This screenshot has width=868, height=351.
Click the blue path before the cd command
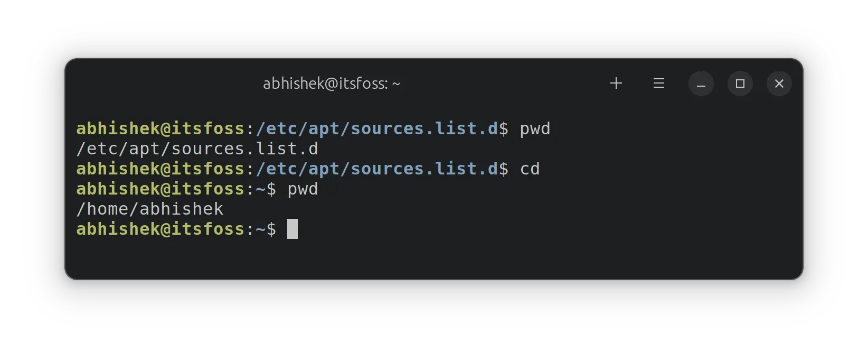point(377,169)
